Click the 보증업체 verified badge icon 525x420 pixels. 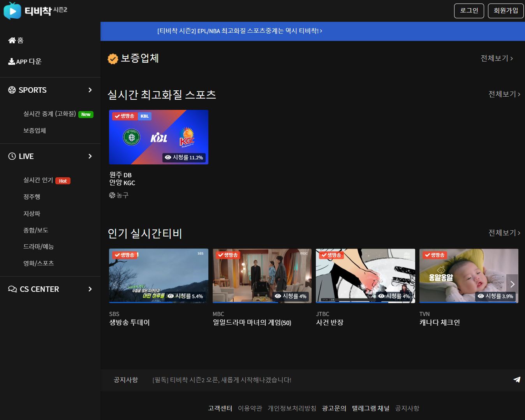[113, 59]
